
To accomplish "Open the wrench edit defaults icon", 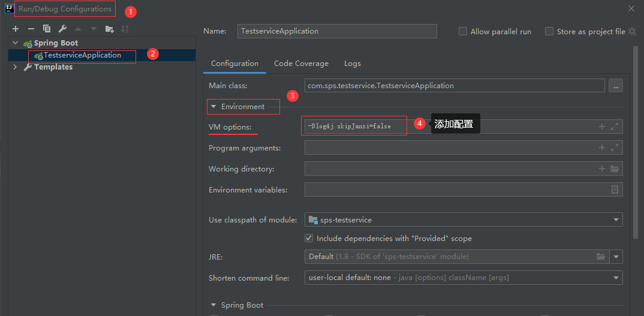I will click(x=62, y=29).
